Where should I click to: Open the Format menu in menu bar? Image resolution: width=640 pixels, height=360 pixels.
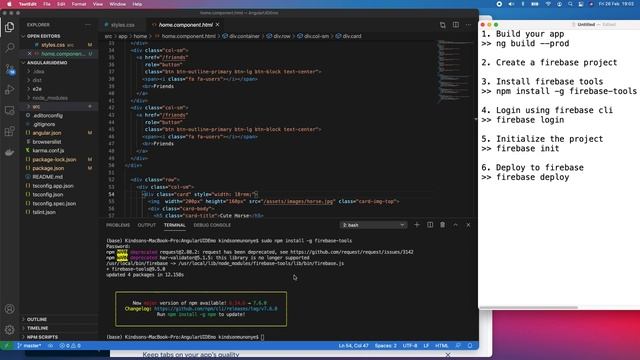pyautogui.click(x=79, y=4)
